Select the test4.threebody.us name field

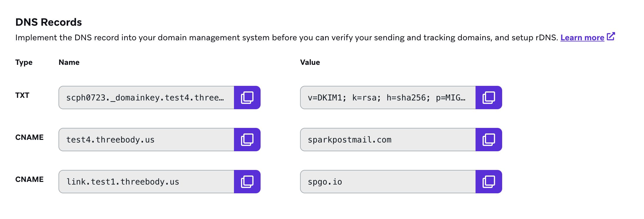coord(146,140)
